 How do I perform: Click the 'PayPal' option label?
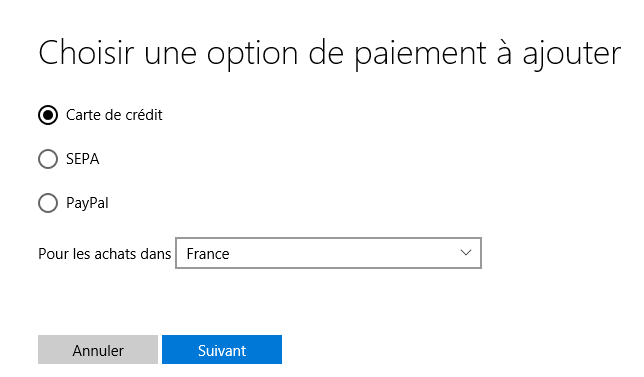[x=87, y=203]
